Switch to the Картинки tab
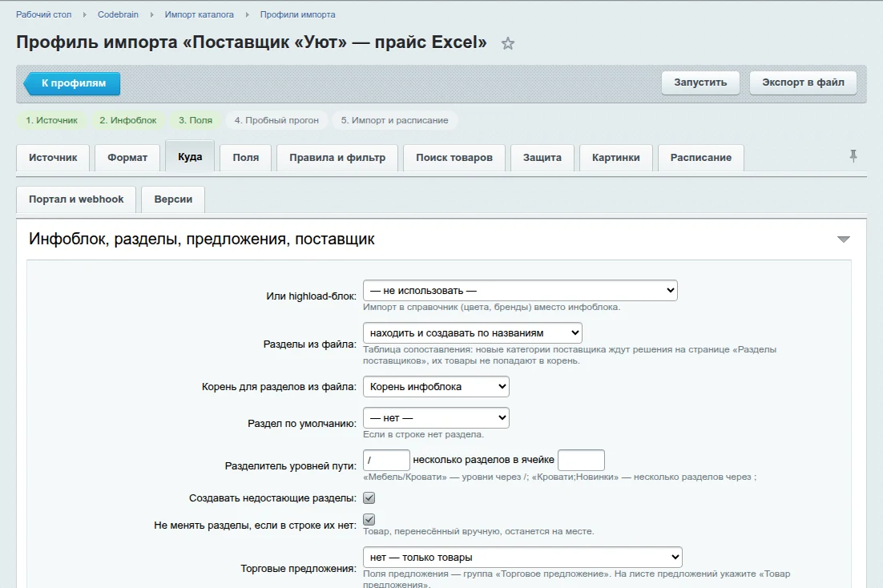Viewport: 883px width, 588px height. pos(615,158)
